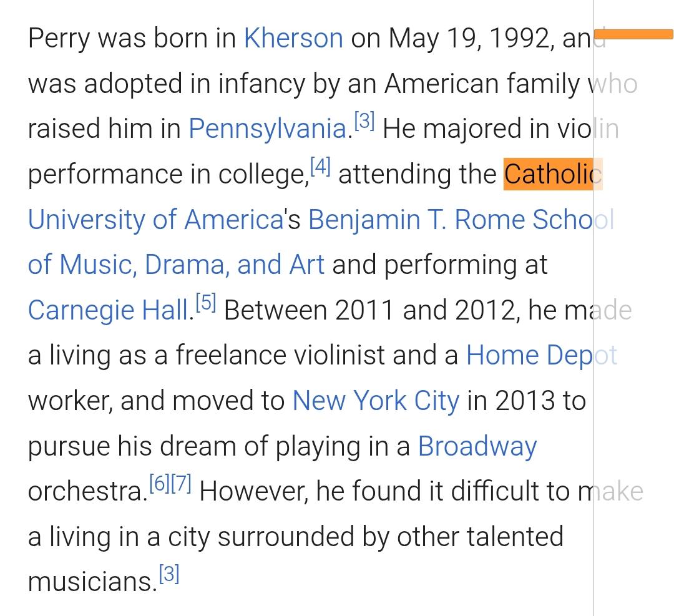Click the 'of Music, Drama, and Art' link
Screen dimensions: 674x616
coord(176,265)
